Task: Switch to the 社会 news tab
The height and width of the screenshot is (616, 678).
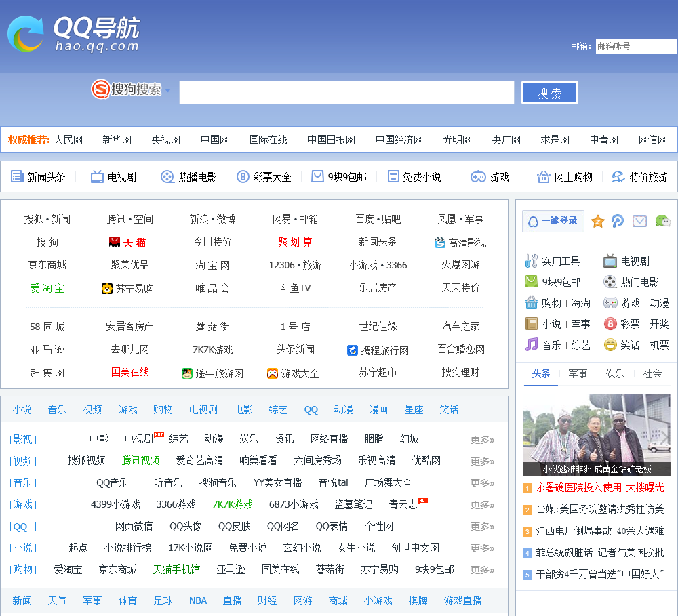Action: point(652,373)
